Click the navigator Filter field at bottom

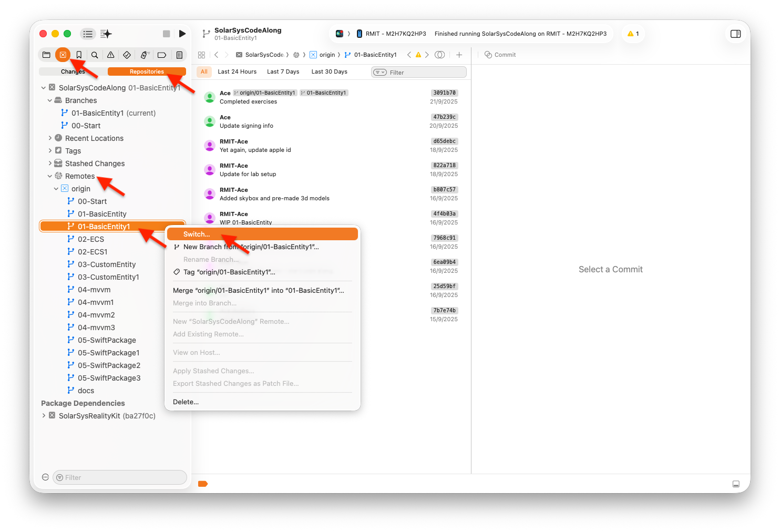pos(120,477)
